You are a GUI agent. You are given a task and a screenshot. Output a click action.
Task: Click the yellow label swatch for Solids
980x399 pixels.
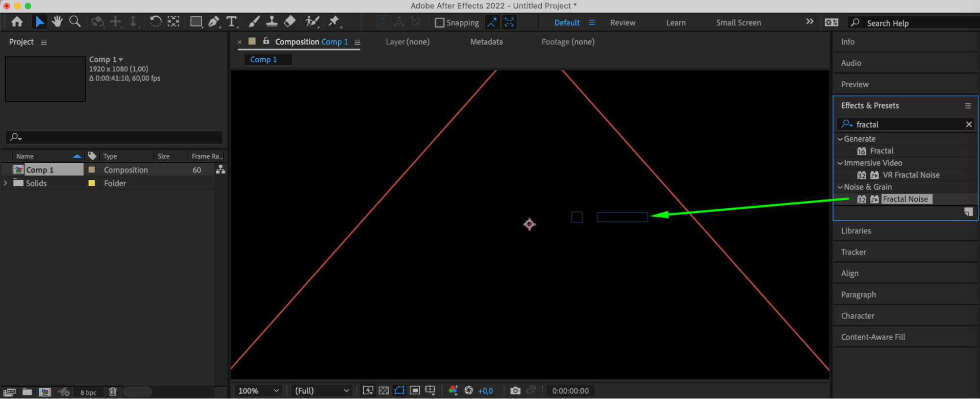point(92,183)
